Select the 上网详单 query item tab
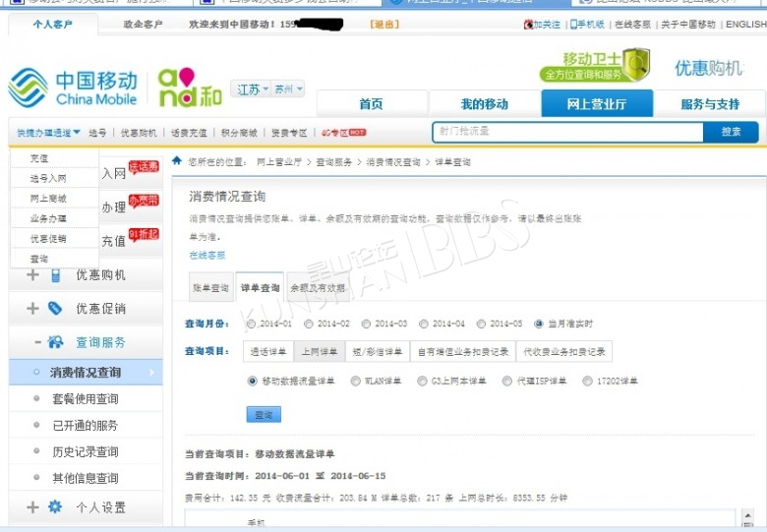Viewport: 767px width, 532px height. [x=320, y=352]
